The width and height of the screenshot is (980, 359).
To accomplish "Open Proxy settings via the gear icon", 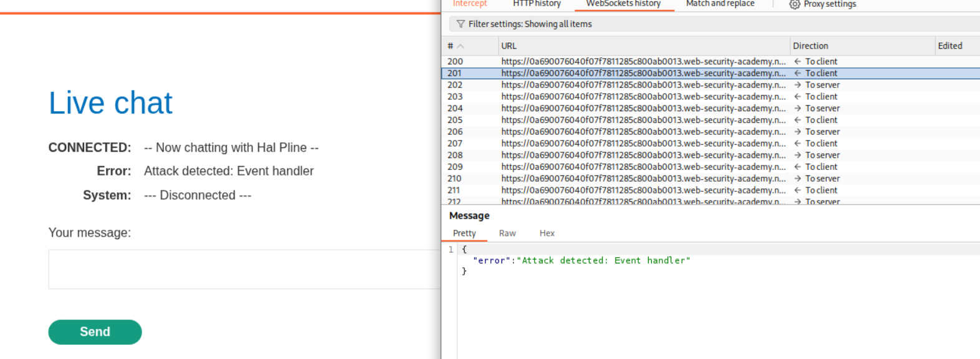I will [x=794, y=4].
